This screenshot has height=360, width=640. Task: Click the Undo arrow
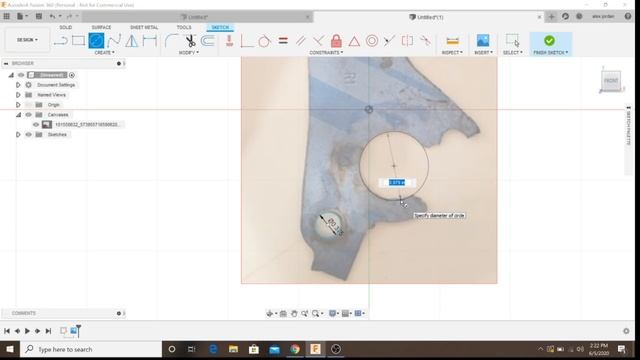[x=52, y=16]
